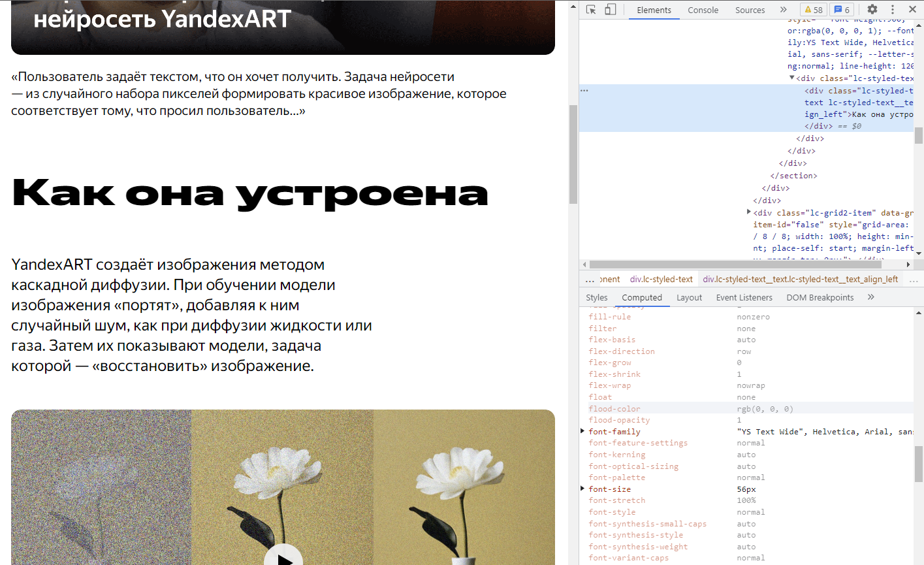The width and height of the screenshot is (924, 565).
Task: Toggle the device toolbar icon
Action: coord(610,10)
